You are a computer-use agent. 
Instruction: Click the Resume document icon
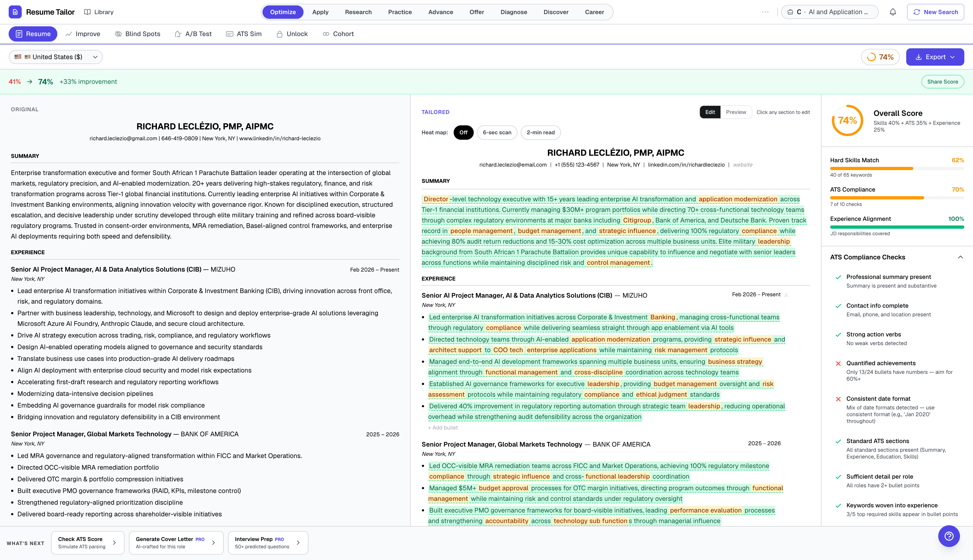coord(19,34)
